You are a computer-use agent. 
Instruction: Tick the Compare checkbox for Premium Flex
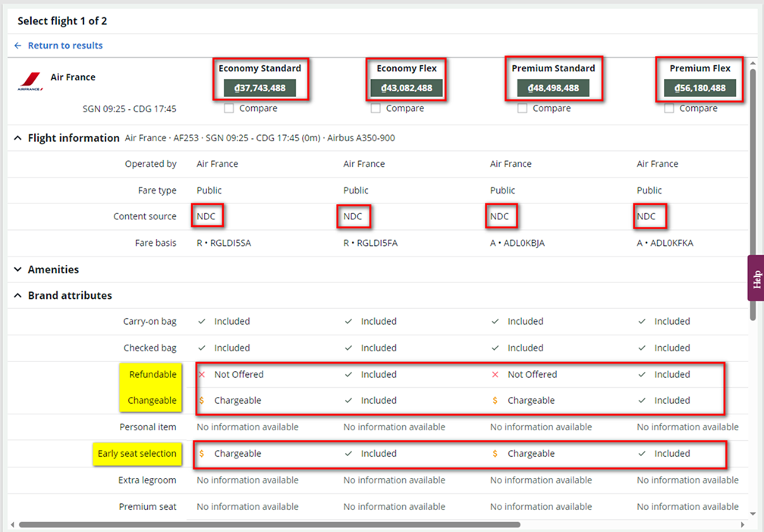669,109
